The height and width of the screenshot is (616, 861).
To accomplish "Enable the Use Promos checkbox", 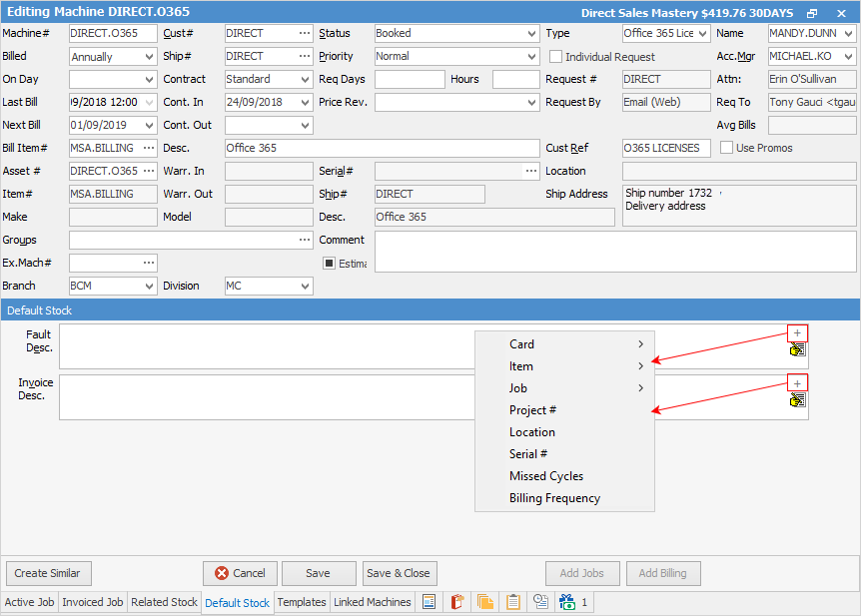I will 726,148.
